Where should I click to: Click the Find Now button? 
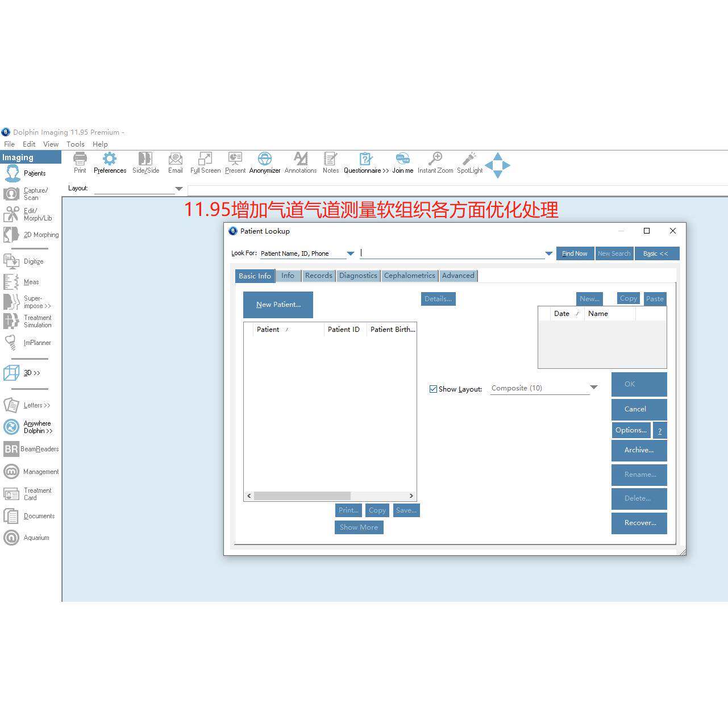[x=575, y=253]
